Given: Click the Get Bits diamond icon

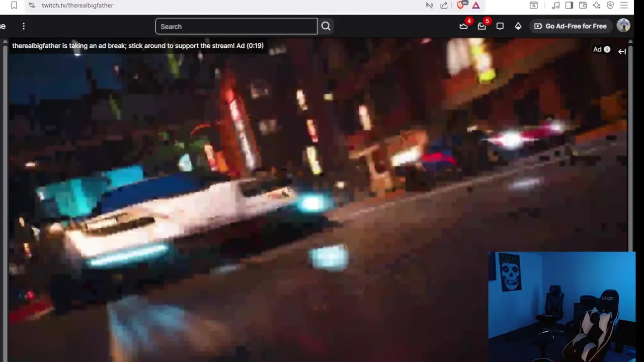Looking at the screenshot, I should pyautogui.click(x=518, y=26).
